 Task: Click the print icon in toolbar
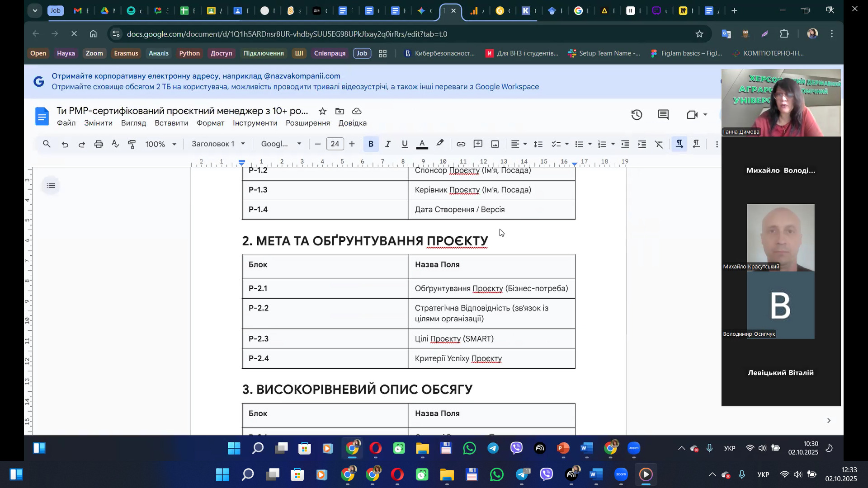click(99, 144)
